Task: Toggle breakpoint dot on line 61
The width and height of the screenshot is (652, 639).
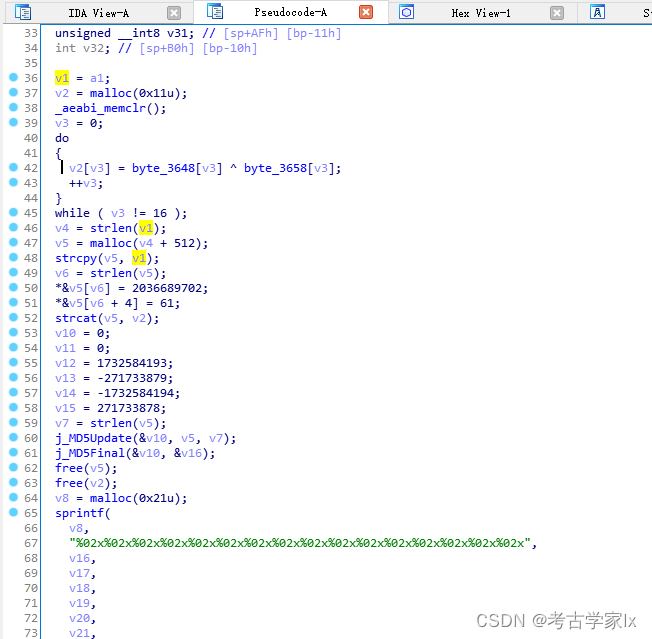Action: [x=13, y=452]
